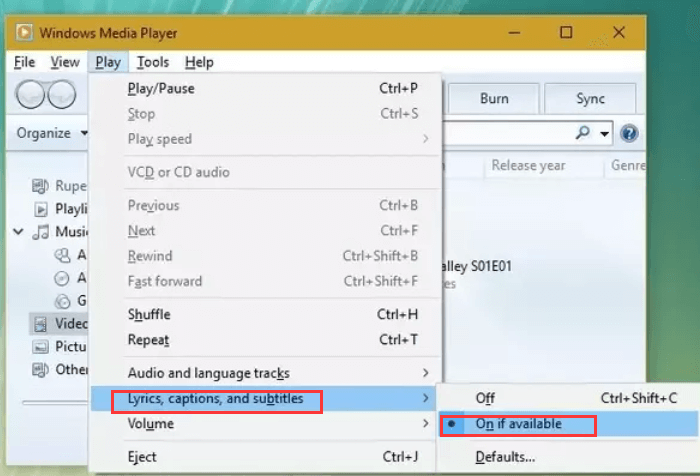700x476 pixels.
Task: Click the Release year column header
Action: pyautogui.click(x=528, y=166)
